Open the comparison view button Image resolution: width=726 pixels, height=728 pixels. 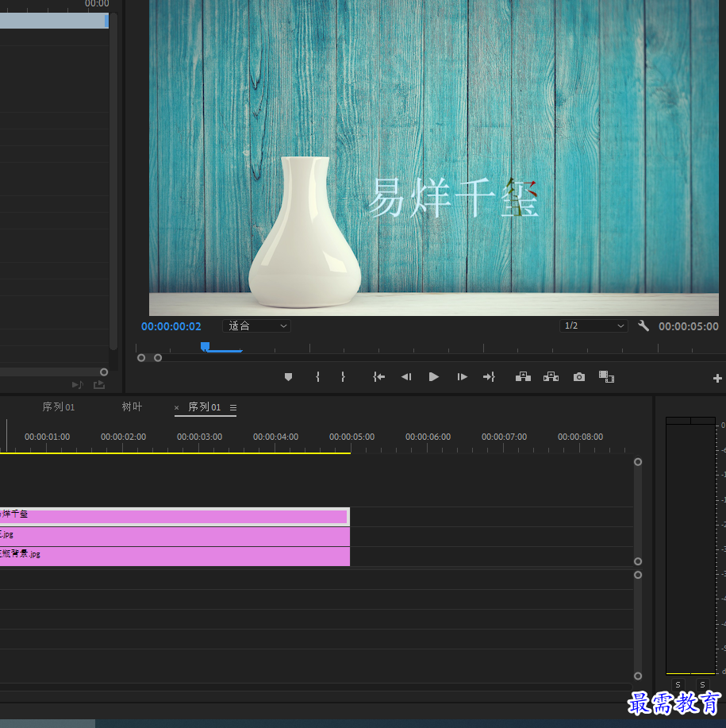pyautogui.click(x=606, y=377)
